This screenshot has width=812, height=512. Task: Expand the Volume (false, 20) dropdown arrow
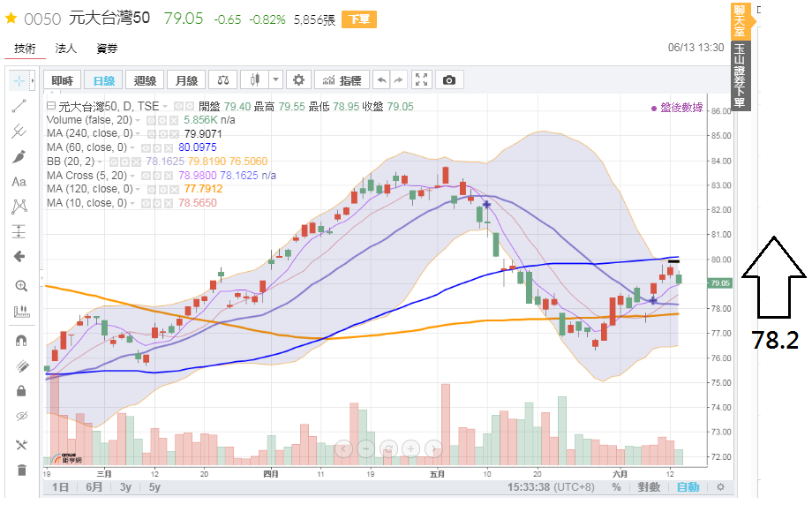pos(138,120)
